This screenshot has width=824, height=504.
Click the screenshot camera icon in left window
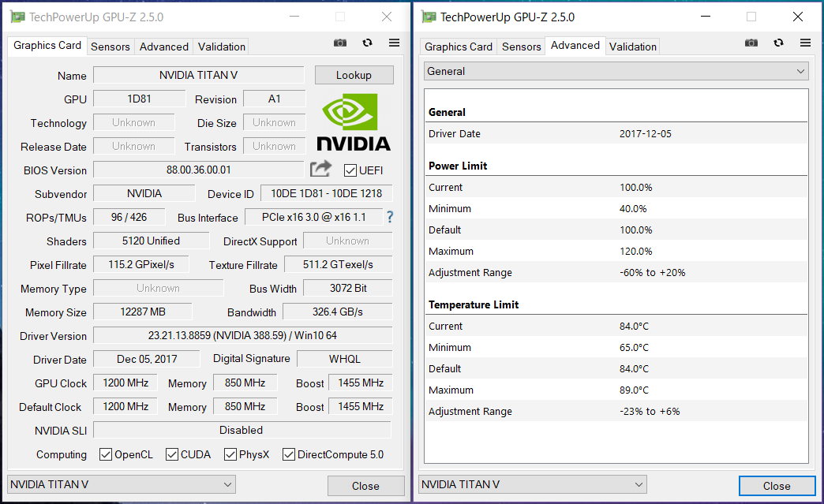(340, 43)
